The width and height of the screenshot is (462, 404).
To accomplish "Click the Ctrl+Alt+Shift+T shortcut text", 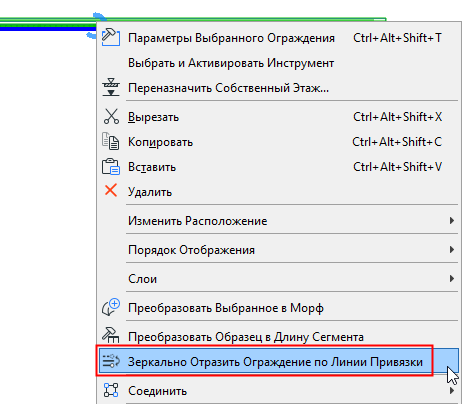I will click(x=397, y=38).
